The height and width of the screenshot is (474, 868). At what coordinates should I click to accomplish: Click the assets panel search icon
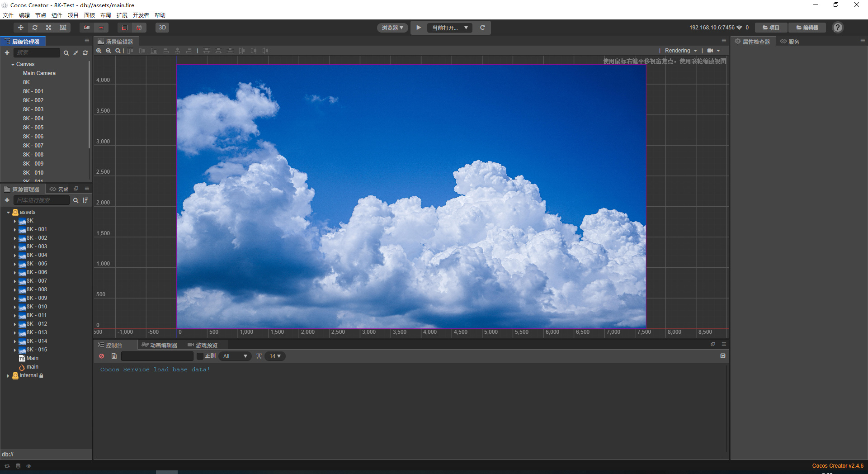(x=75, y=200)
